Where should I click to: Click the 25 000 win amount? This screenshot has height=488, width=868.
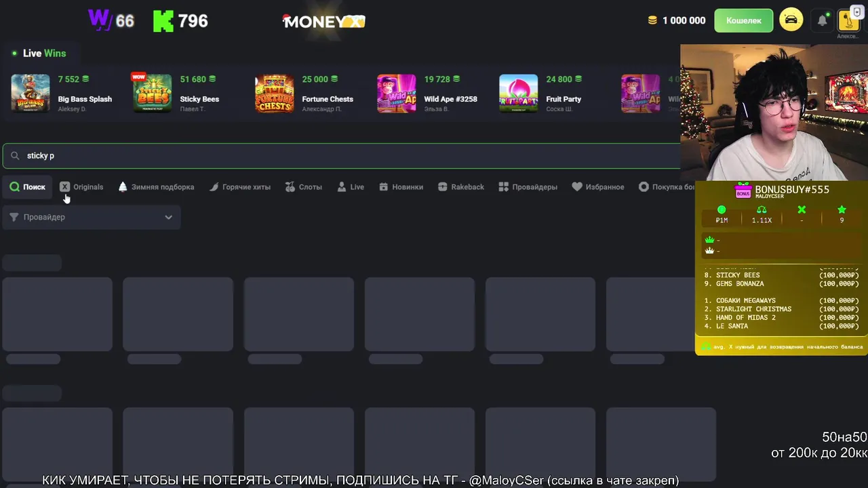click(x=315, y=79)
